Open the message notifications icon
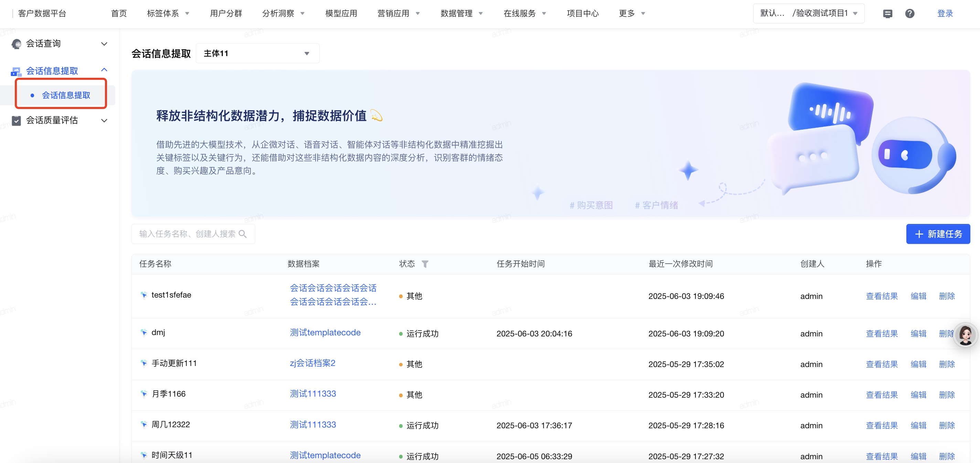Screen dimensions: 980x463 (887, 14)
